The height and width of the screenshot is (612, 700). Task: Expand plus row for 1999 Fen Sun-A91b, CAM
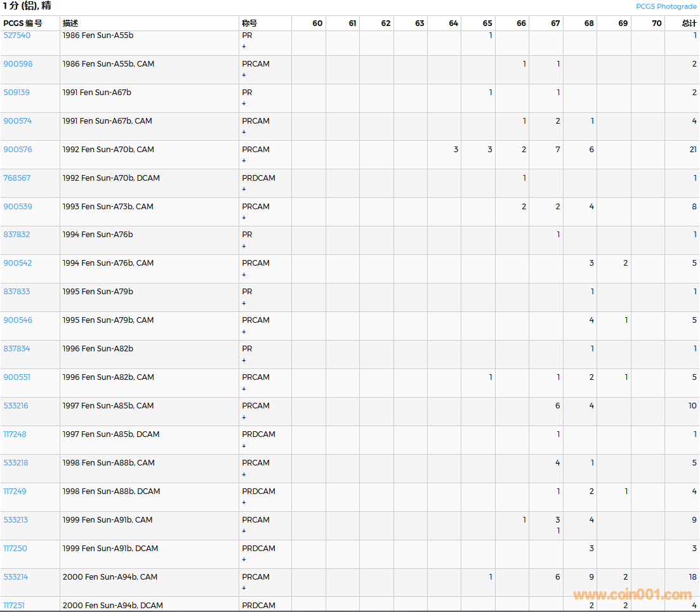244,531
